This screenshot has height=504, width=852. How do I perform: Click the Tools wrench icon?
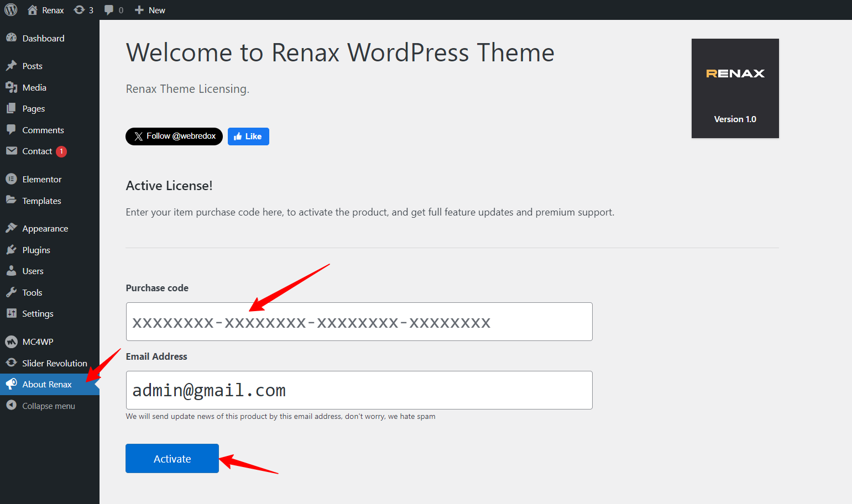[11, 292]
